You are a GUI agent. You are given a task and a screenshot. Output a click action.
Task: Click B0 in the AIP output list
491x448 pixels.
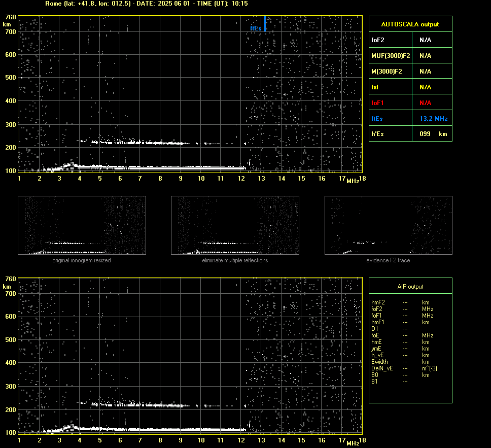pos(374,375)
